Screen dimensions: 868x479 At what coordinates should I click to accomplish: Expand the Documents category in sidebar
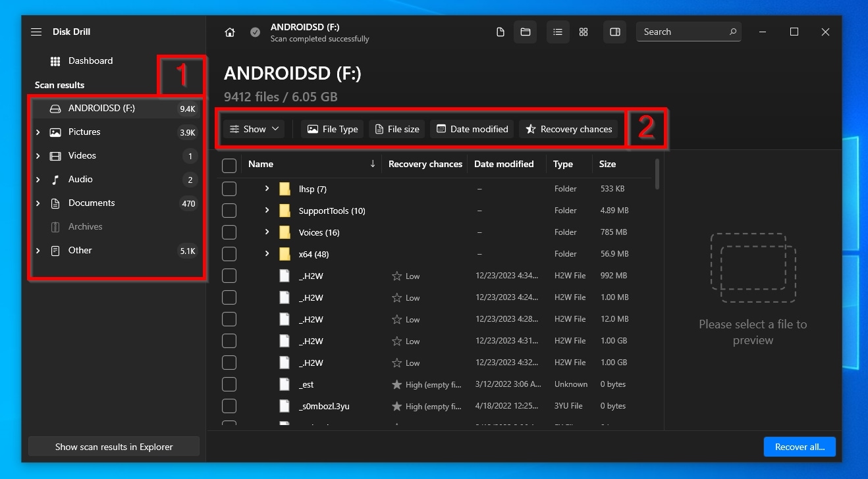click(38, 203)
